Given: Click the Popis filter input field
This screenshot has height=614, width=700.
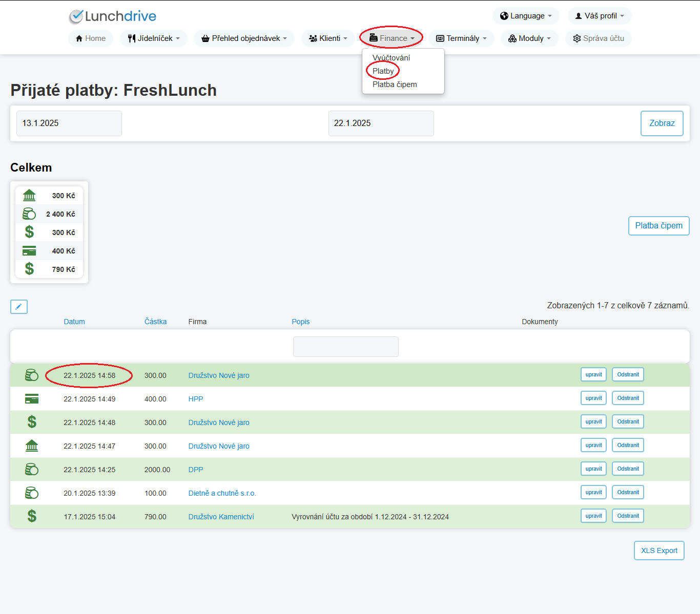Looking at the screenshot, I should click(x=346, y=347).
